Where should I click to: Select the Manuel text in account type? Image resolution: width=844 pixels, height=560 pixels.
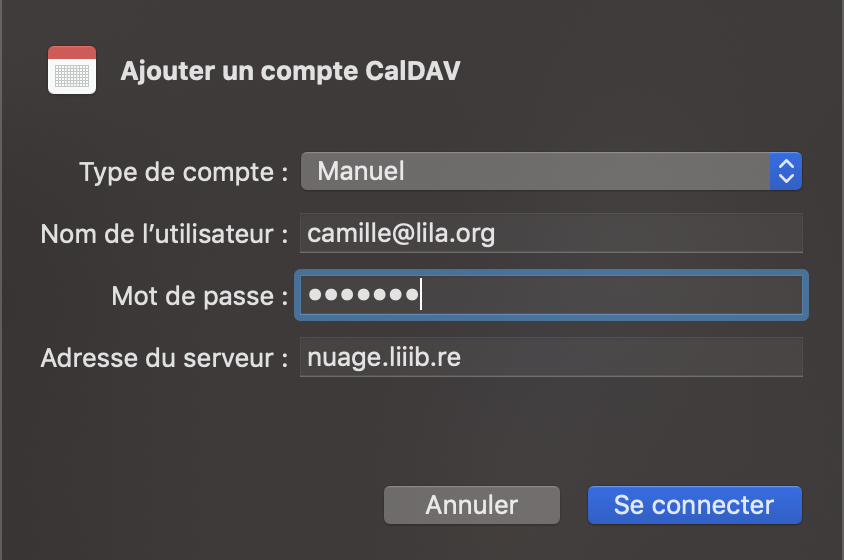(361, 171)
